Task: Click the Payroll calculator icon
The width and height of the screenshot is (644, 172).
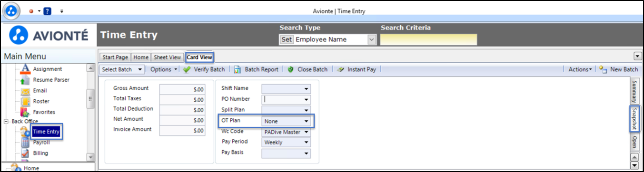Action: click(26, 143)
